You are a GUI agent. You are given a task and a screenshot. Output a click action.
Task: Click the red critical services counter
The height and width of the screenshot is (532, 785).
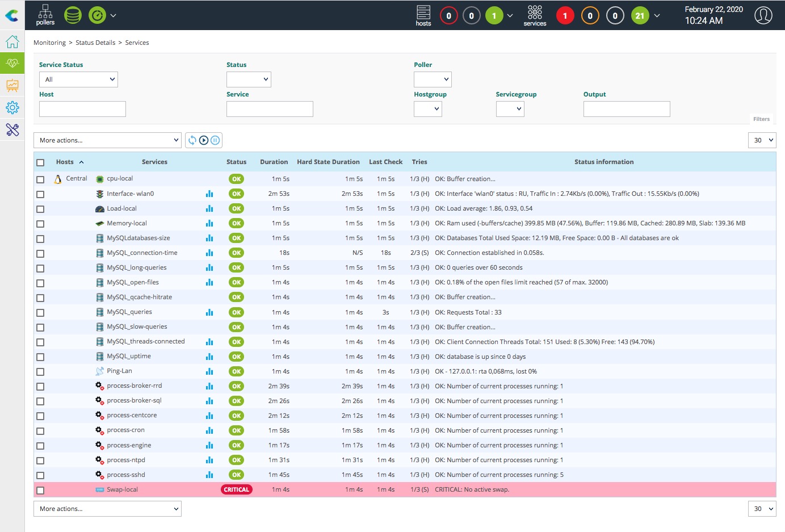[x=565, y=16]
